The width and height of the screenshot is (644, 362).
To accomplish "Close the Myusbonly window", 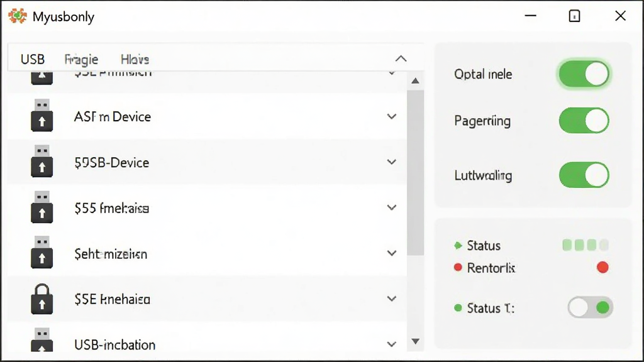I will 620,16.
